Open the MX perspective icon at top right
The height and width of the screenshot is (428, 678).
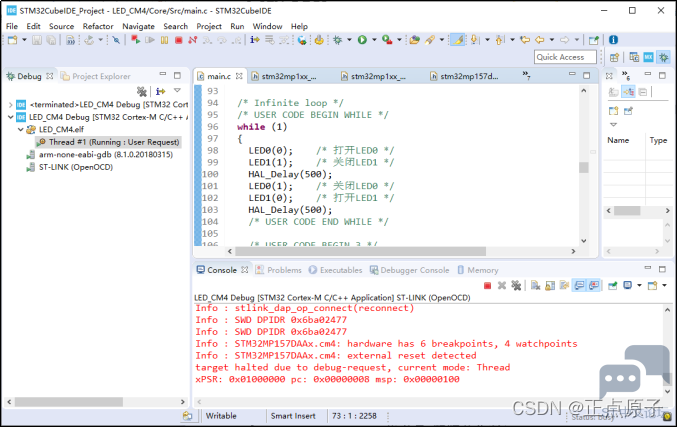(x=648, y=57)
